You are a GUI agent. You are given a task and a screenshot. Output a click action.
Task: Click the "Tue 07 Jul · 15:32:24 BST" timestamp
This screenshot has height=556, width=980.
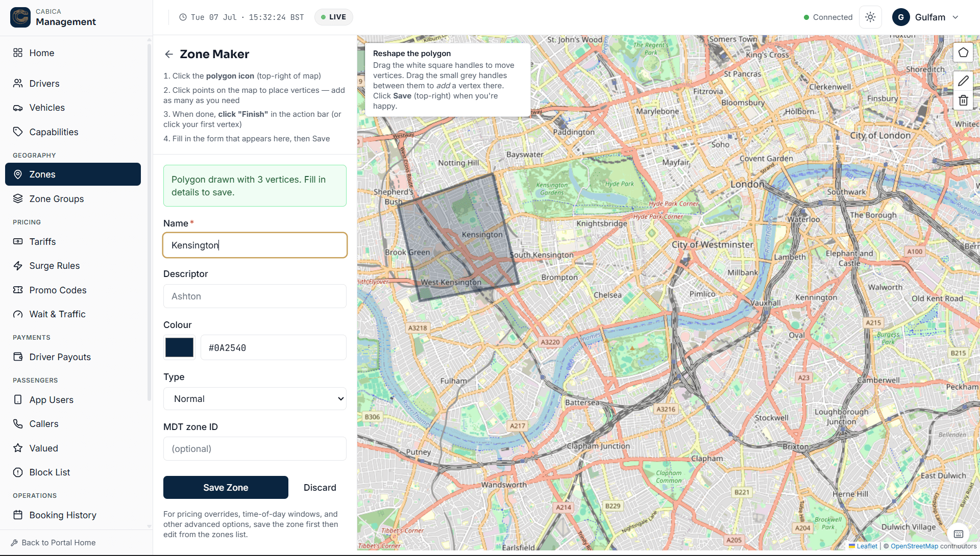click(x=248, y=17)
